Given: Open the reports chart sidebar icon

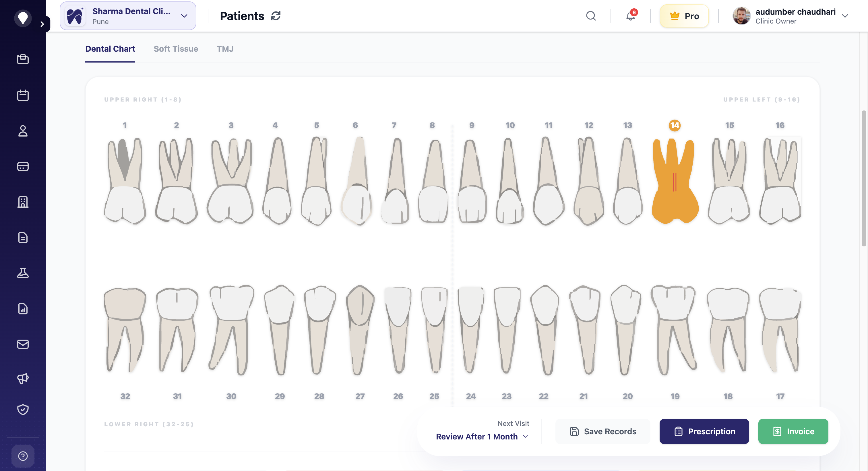Looking at the screenshot, I should (x=23, y=309).
